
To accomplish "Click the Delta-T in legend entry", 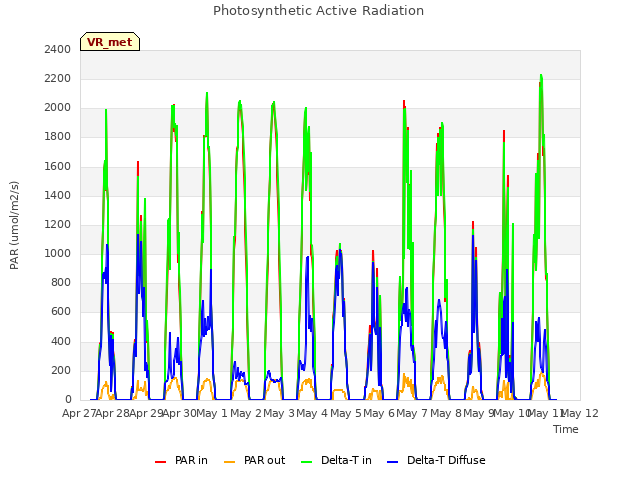I will pyautogui.click(x=336, y=460).
